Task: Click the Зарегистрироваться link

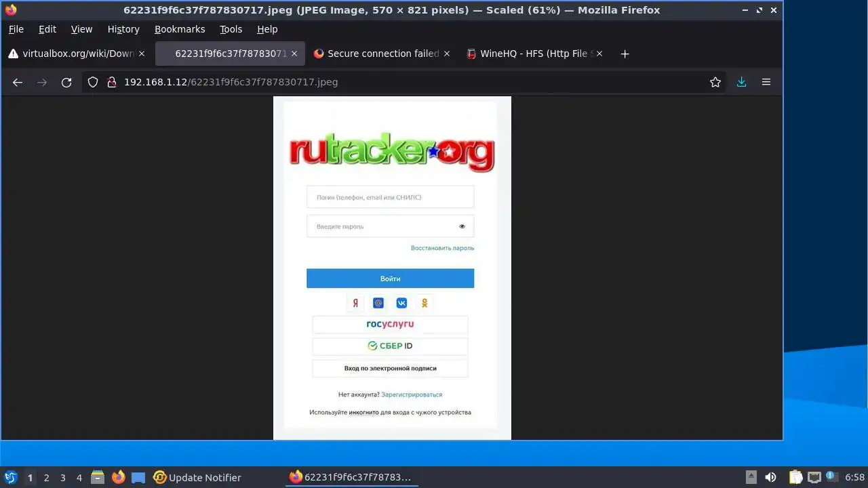Action: tap(412, 394)
